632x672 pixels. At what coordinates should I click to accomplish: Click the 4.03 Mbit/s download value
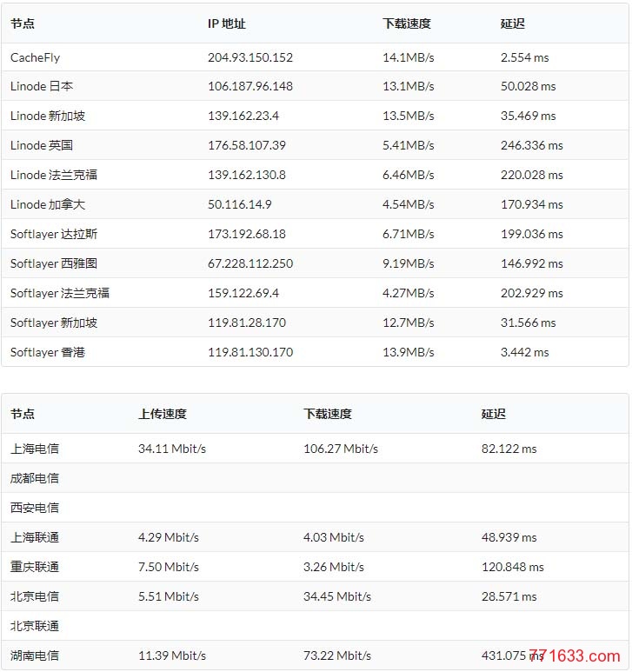tap(333, 537)
